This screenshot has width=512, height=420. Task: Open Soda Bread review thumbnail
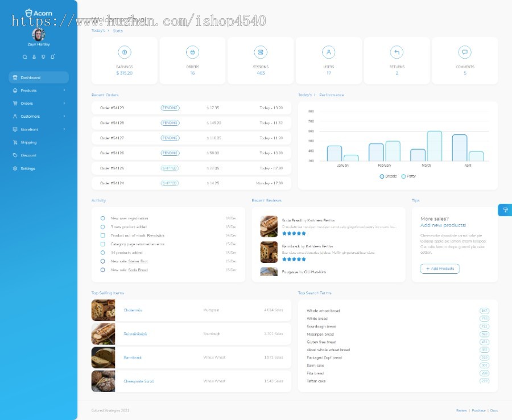click(269, 227)
